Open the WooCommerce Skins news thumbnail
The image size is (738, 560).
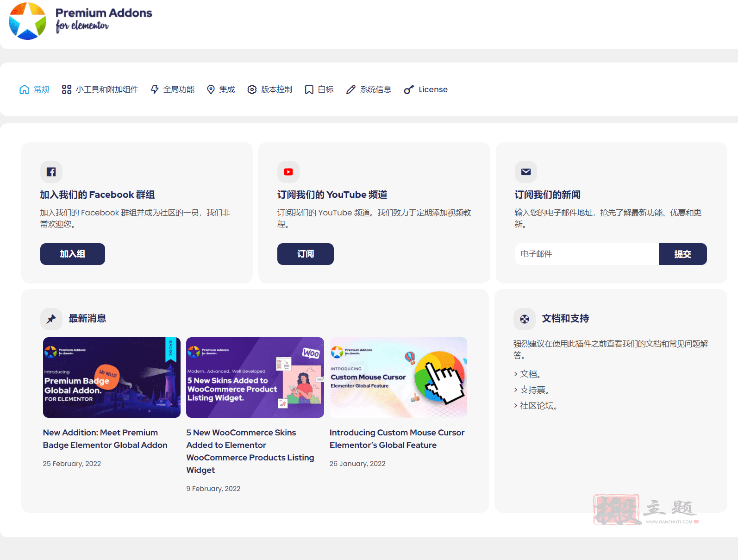pos(255,378)
